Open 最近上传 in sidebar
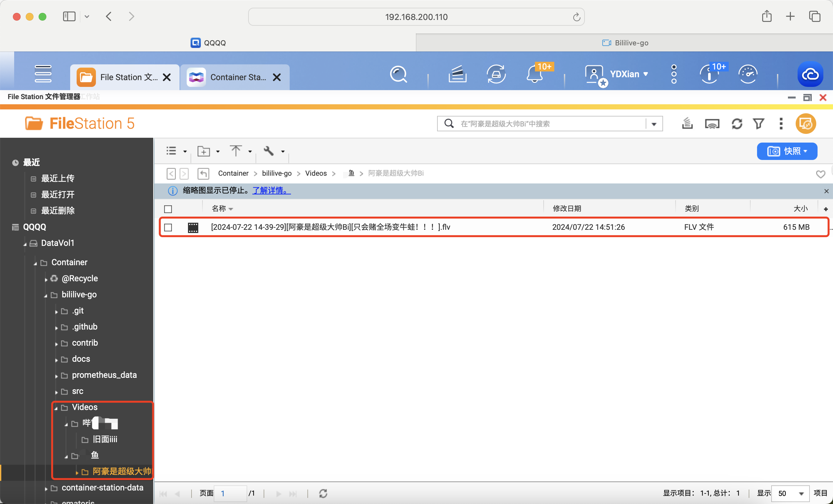This screenshot has width=833, height=504. (58, 178)
